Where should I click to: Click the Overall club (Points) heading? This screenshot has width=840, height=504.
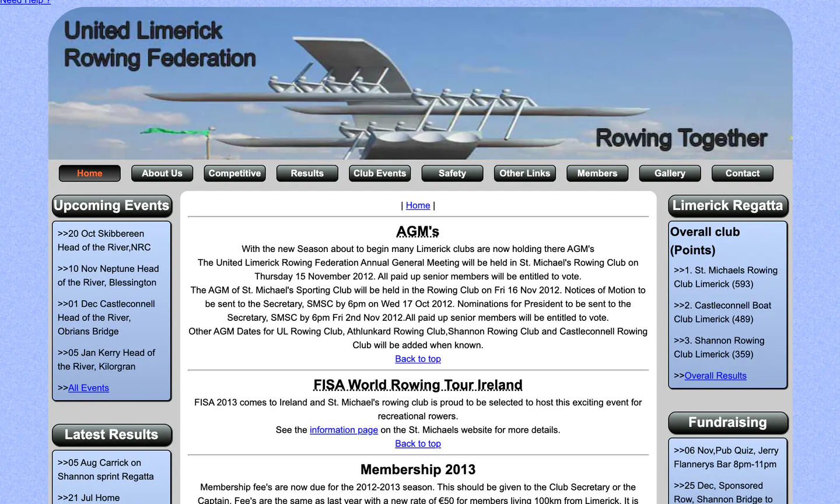click(x=705, y=241)
